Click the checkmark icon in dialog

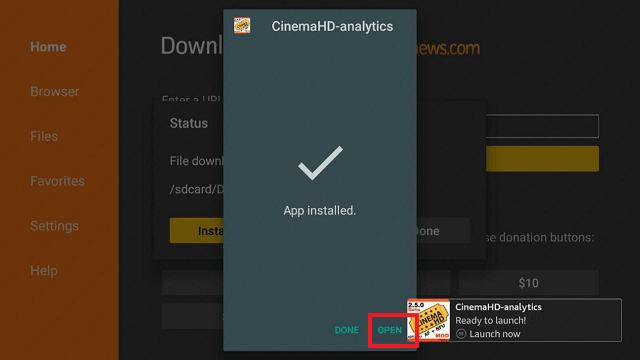click(x=320, y=163)
